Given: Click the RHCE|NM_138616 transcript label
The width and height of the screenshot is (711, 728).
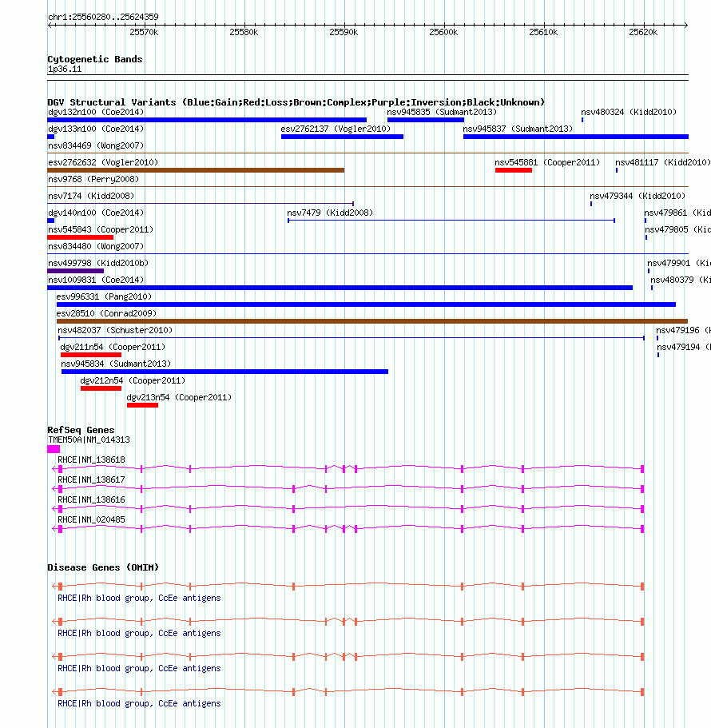Looking at the screenshot, I should pyautogui.click(x=91, y=499).
